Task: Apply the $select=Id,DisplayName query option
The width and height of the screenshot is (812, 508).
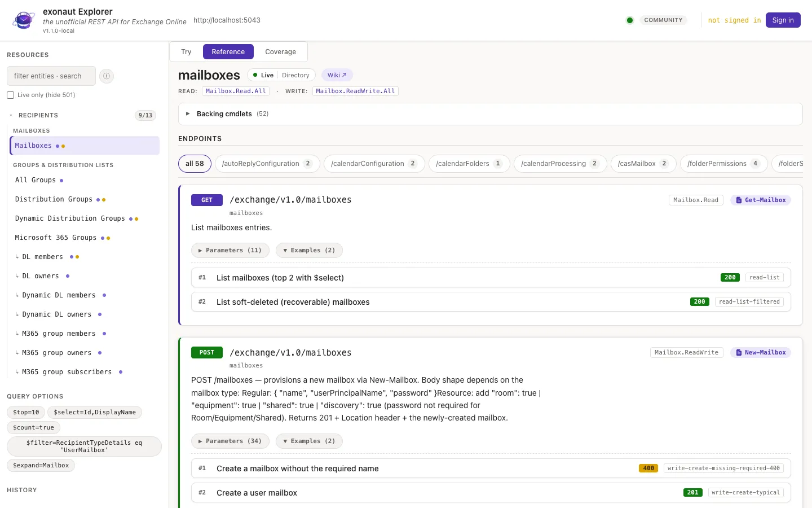Action: [95, 413]
